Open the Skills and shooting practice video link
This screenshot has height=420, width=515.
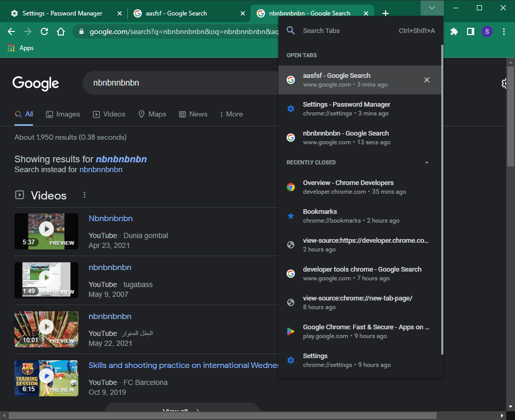coord(184,365)
